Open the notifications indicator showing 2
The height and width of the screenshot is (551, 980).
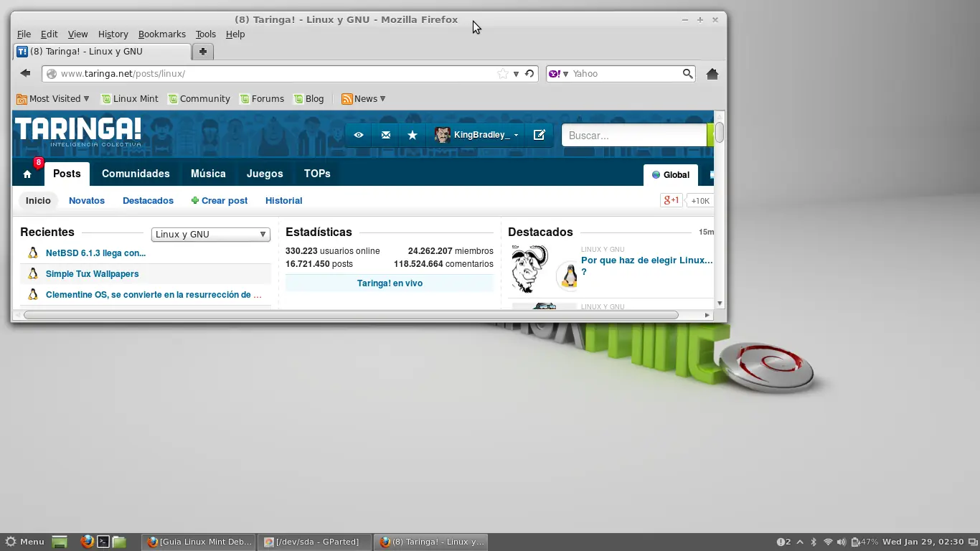783,542
